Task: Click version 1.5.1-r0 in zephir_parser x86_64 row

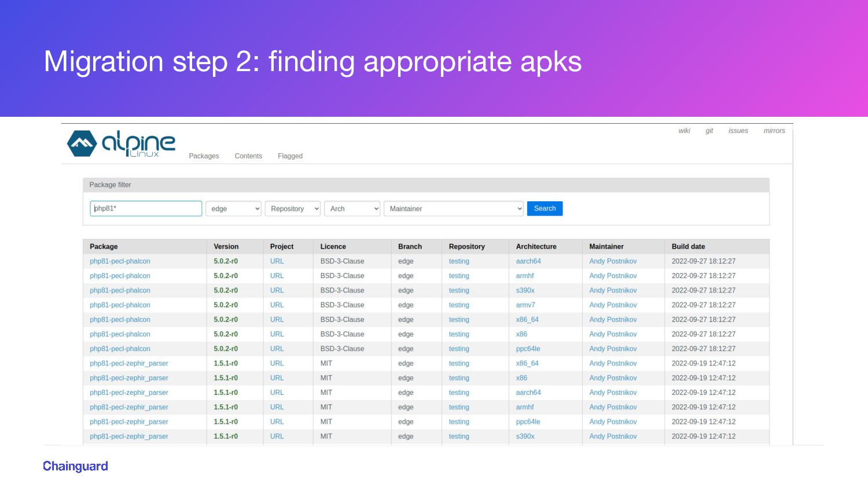Action: coord(226,363)
